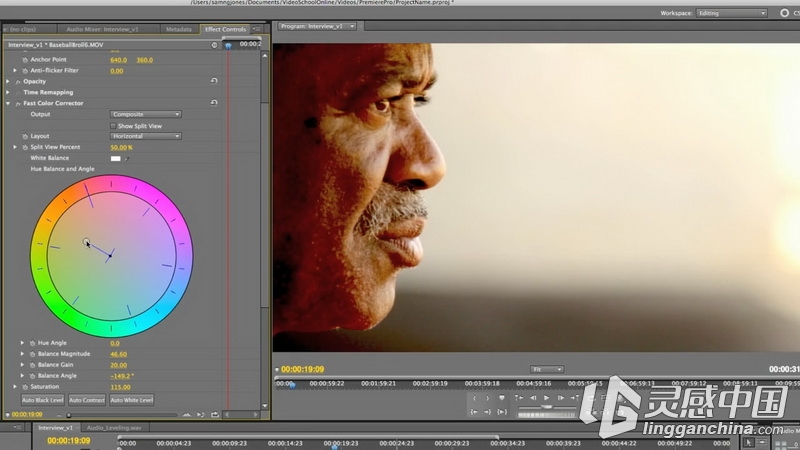Go to next edit point
The image size is (800, 450).
tap(574, 398)
